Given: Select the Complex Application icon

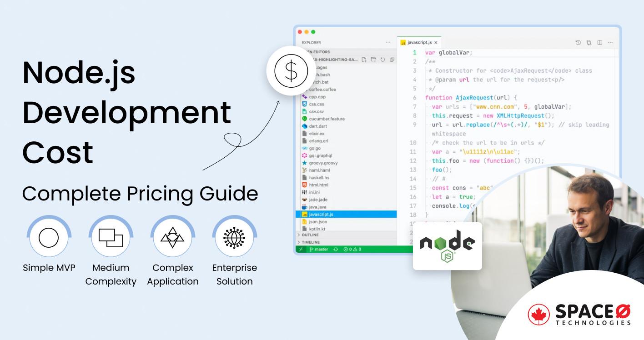Looking at the screenshot, I should click(173, 237).
